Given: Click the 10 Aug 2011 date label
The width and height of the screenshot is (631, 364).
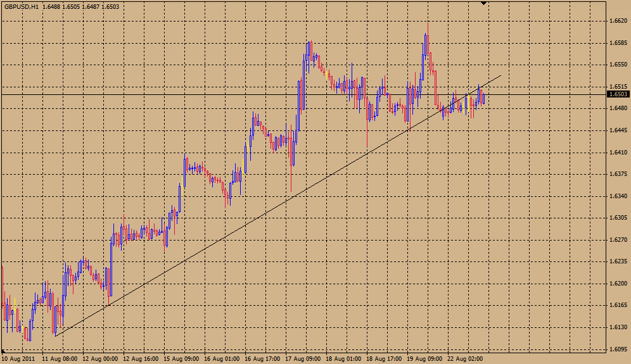Looking at the screenshot, I should [x=18, y=358].
